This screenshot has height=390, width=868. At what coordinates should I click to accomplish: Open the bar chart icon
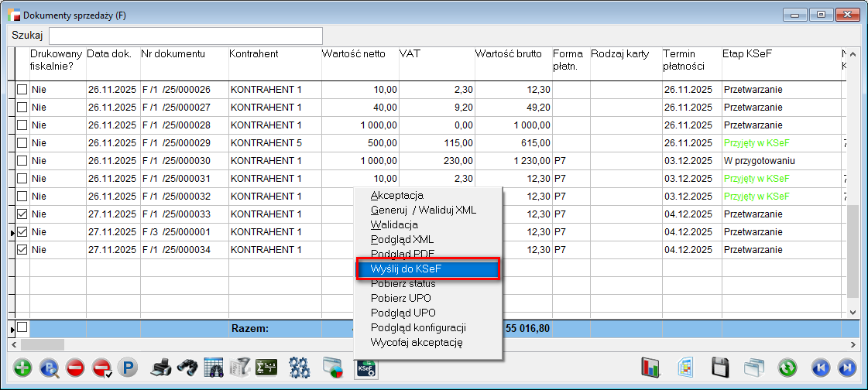click(x=651, y=368)
